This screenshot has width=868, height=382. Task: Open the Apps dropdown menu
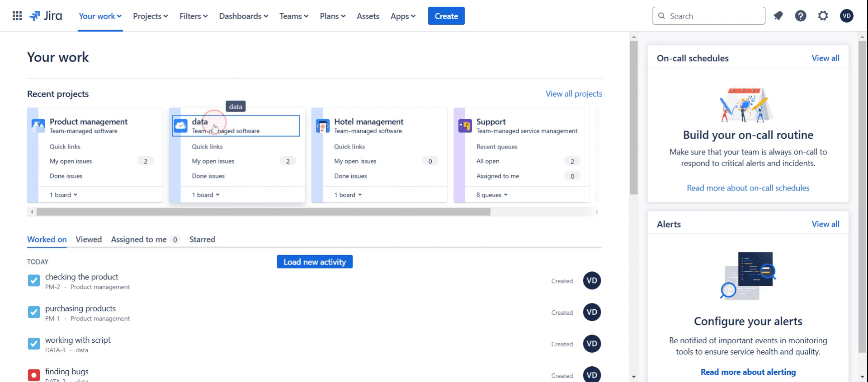coord(403,16)
